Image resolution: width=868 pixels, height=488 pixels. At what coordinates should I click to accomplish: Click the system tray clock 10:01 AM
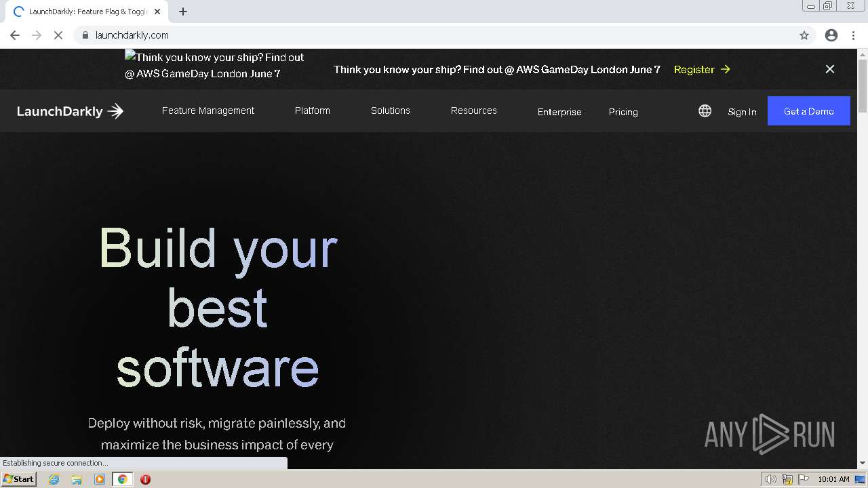[x=833, y=479]
